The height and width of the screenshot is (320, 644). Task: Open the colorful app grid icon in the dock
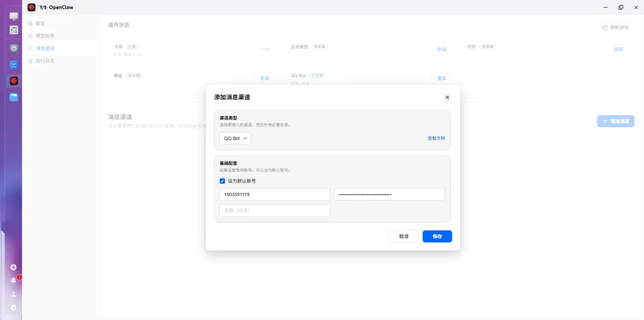pyautogui.click(x=14, y=30)
